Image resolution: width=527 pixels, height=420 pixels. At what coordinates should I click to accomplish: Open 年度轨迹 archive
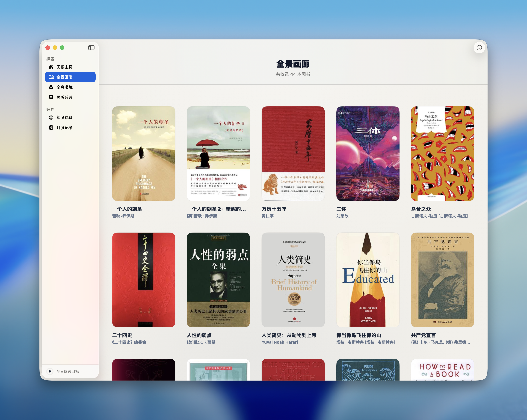point(70,118)
